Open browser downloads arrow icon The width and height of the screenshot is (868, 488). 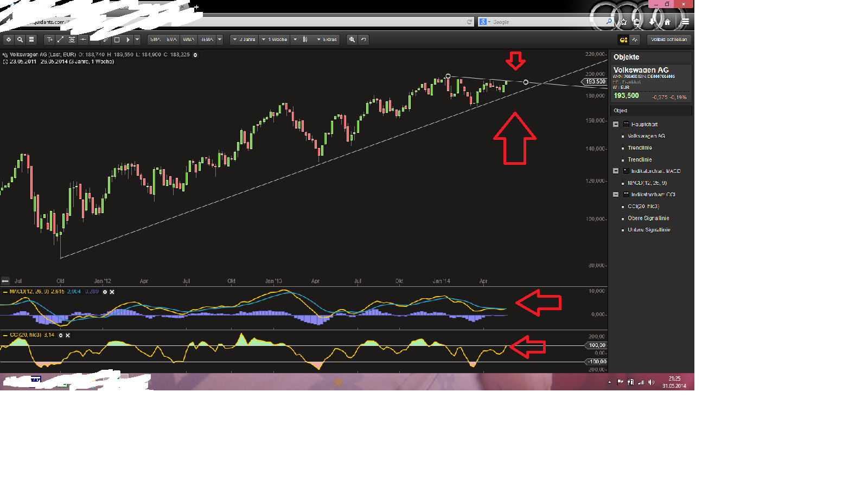[x=652, y=22]
